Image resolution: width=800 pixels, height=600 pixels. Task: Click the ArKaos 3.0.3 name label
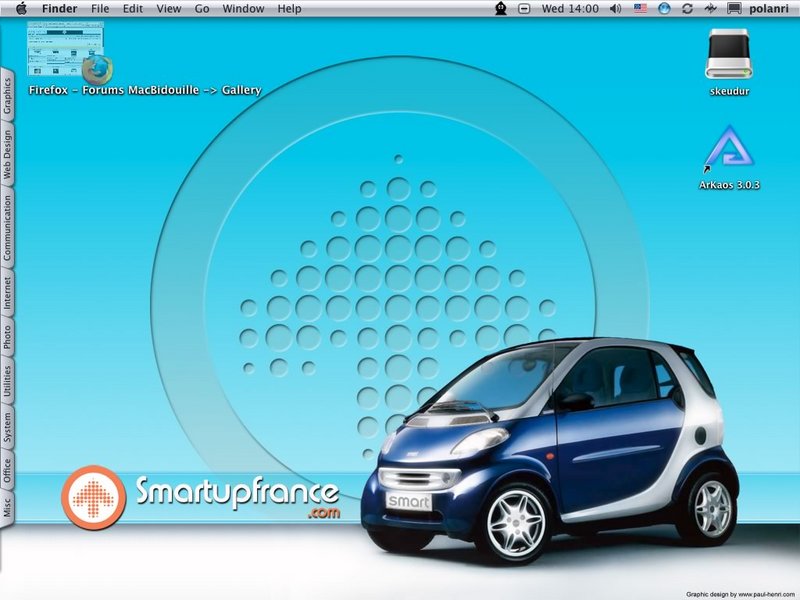[729, 185]
